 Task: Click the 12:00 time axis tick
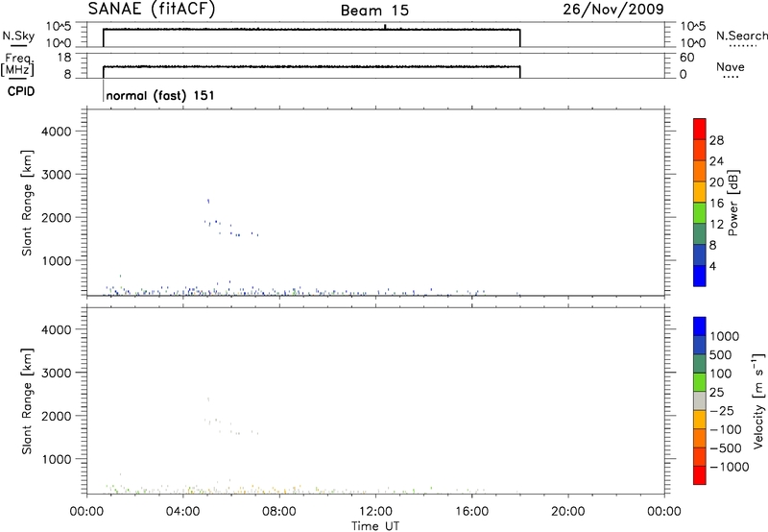[x=375, y=512]
